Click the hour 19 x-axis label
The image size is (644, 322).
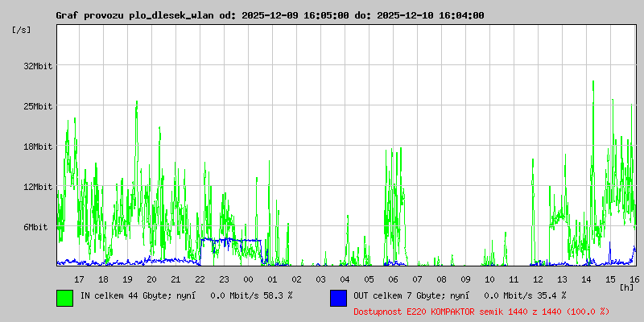click(x=128, y=279)
